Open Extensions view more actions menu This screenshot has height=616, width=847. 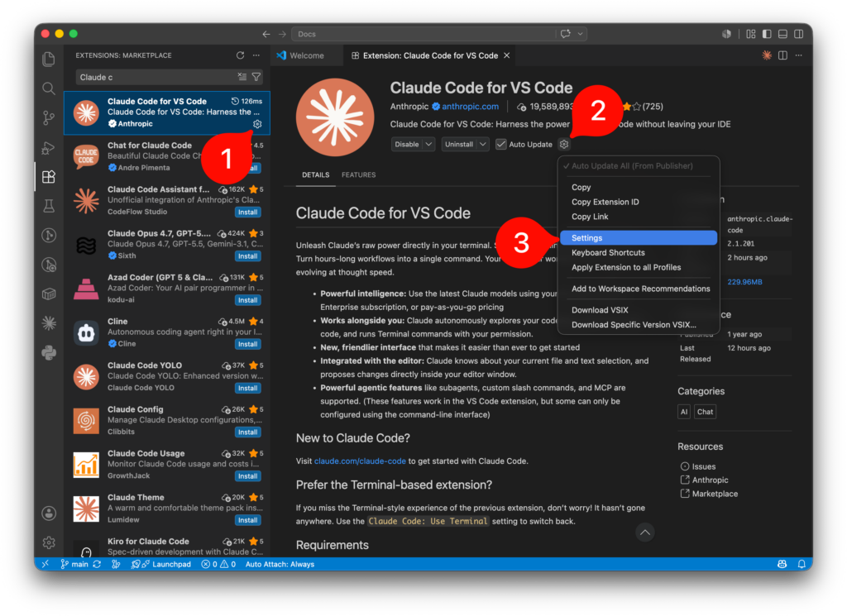[256, 55]
